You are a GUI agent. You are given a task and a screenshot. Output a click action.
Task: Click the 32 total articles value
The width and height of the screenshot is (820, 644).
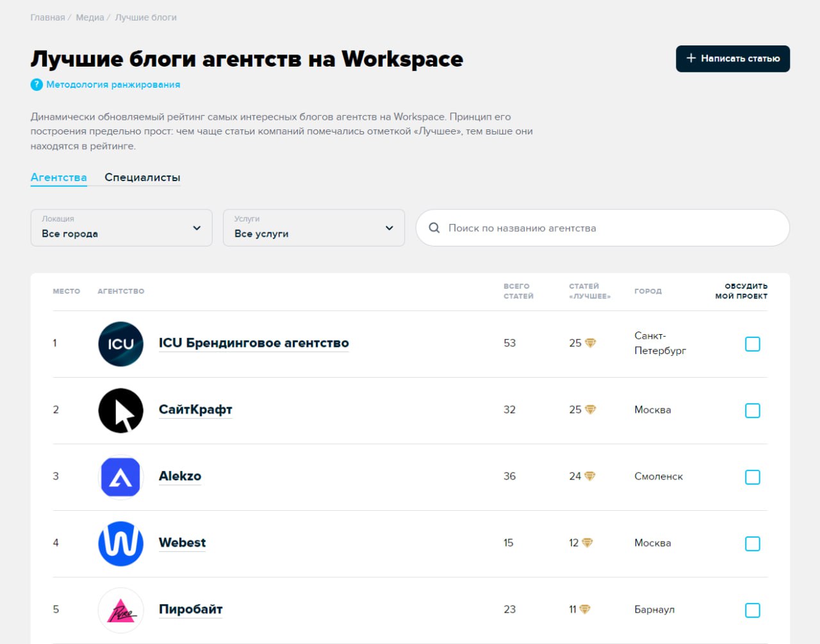tap(509, 410)
